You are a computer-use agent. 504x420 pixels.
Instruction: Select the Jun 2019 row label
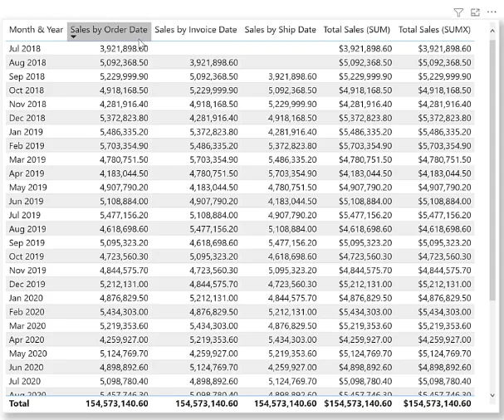click(26, 201)
